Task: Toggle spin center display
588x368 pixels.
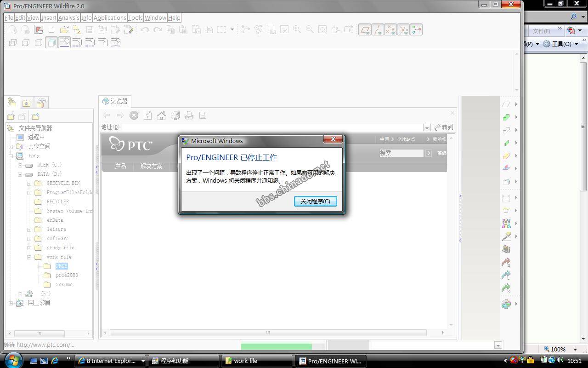Action: (x=416, y=29)
